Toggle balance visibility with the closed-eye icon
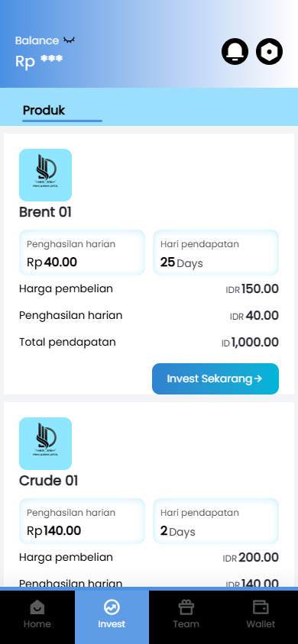The height and width of the screenshot is (644, 298). [x=69, y=40]
